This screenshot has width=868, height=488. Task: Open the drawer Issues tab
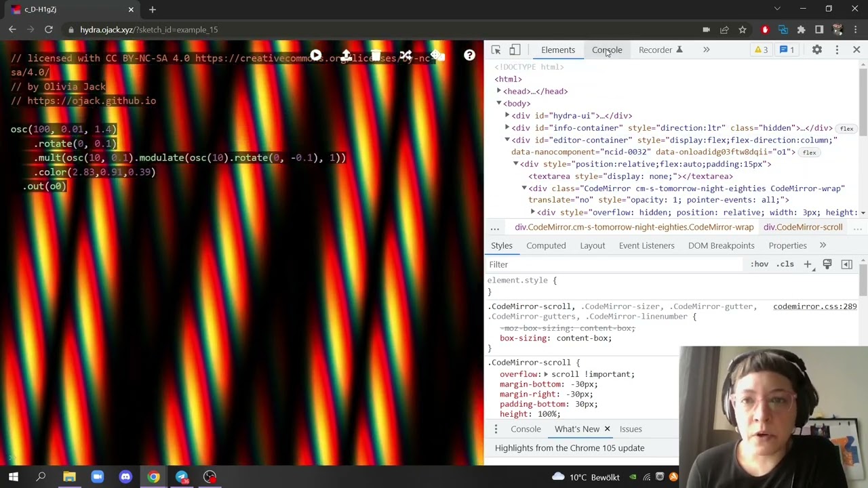[x=631, y=429]
